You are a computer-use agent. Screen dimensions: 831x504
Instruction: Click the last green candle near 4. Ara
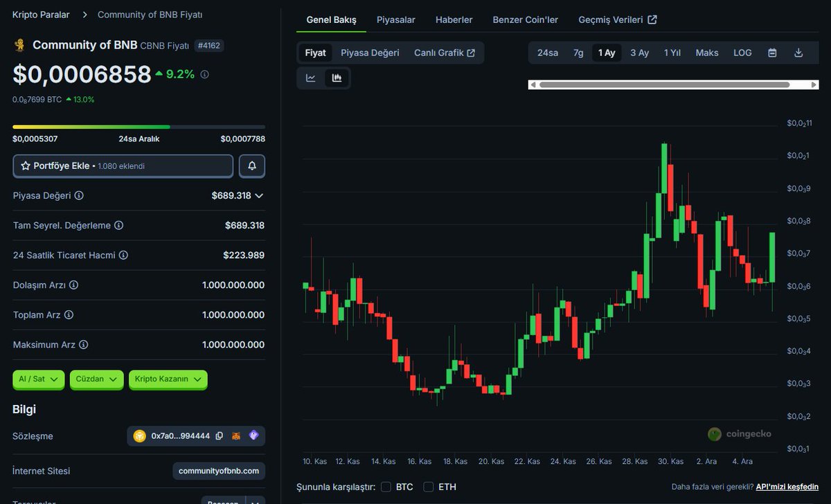(772, 258)
